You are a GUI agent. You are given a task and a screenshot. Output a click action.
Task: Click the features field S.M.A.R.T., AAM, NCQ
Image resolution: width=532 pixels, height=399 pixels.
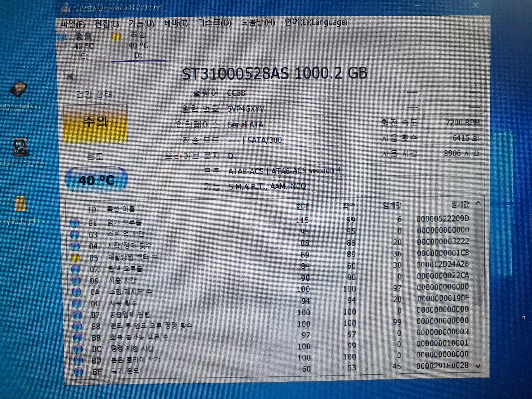click(x=355, y=186)
